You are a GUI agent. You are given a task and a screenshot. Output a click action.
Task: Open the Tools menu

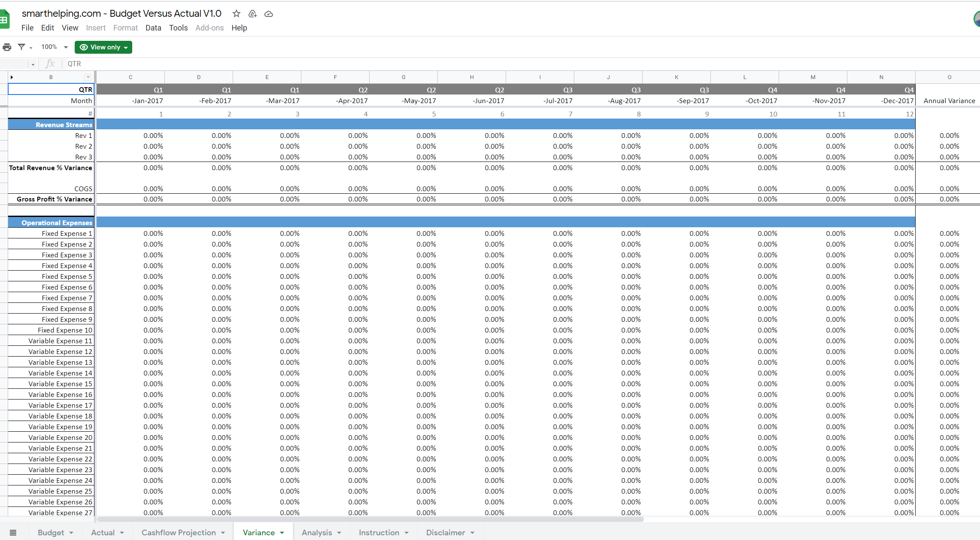tap(178, 28)
